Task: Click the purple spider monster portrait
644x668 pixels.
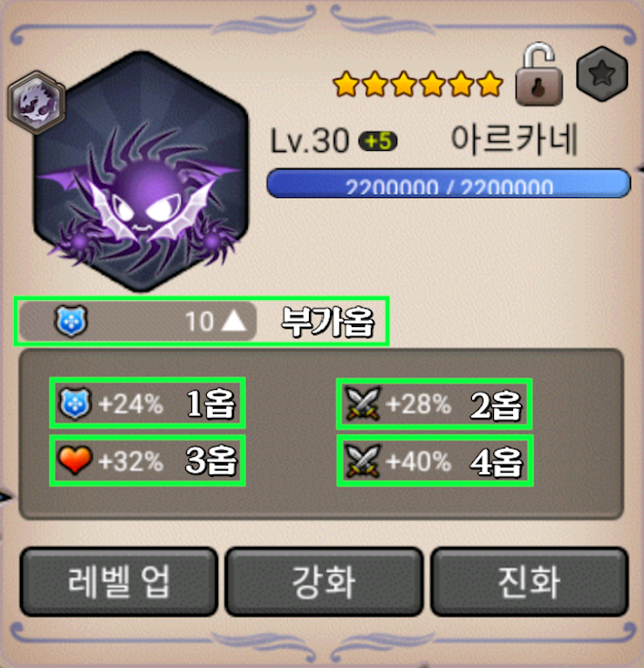Action: (140, 171)
